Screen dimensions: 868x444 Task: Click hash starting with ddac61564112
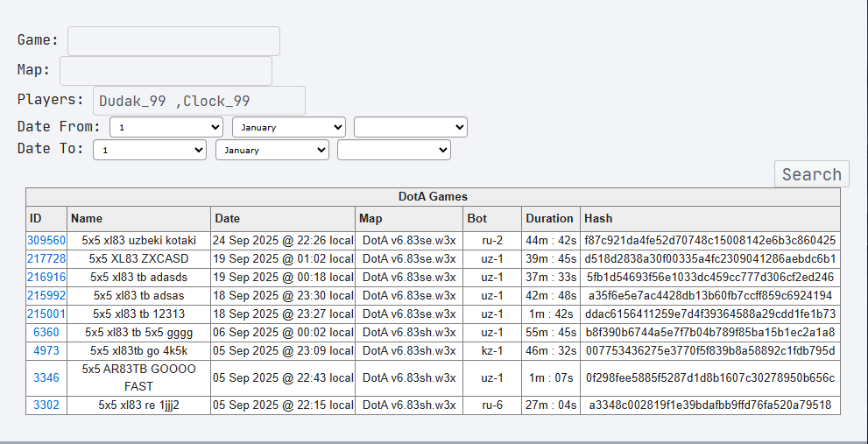point(710,314)
